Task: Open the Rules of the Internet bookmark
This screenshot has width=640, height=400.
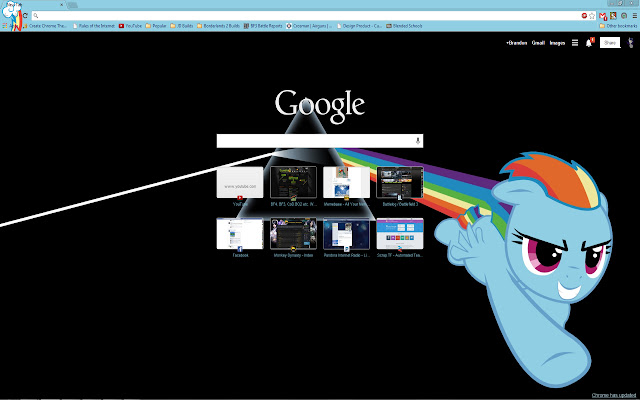Action: click(94, 26)
